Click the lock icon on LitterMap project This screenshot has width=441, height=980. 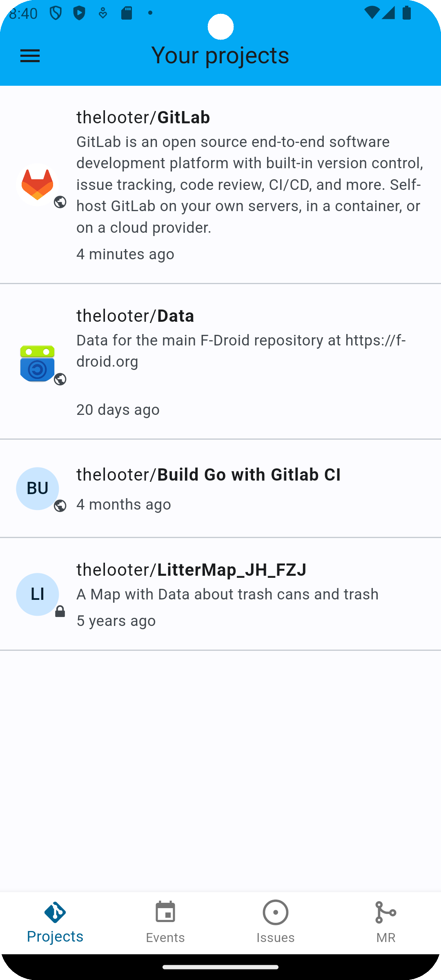pos(60,611)
